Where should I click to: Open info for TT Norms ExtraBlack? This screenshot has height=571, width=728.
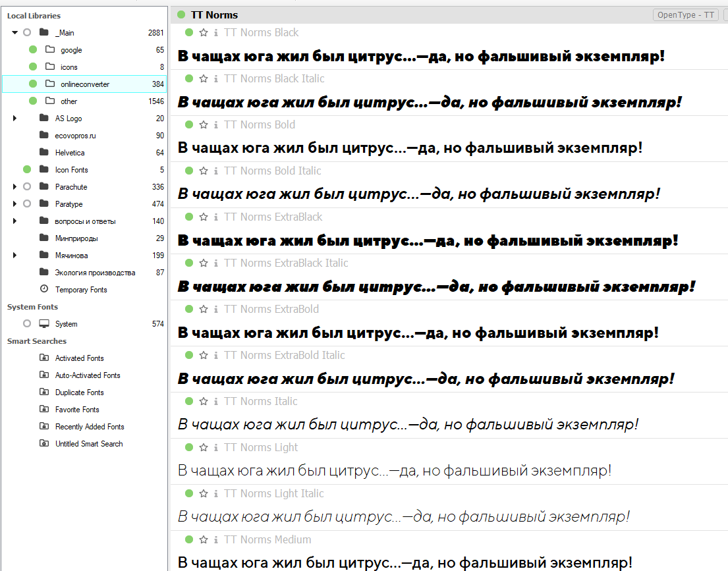(216, 217)
